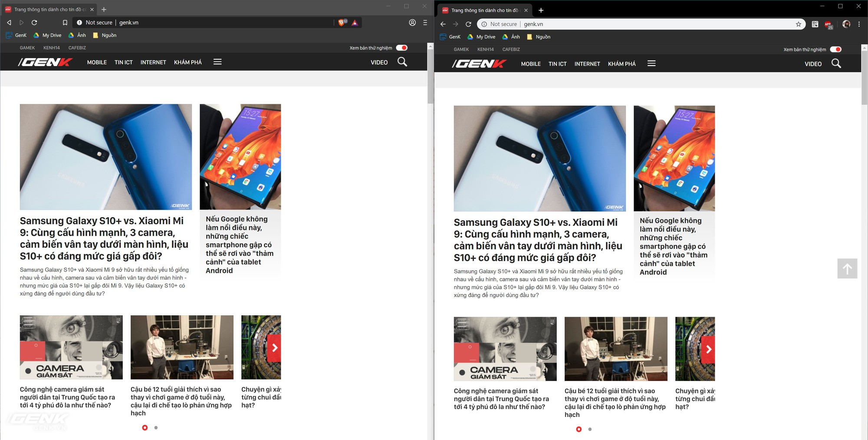Open the KENH14 link in Brave window
Viewport: 868px width, 440px height.
(x=52, y=48)
